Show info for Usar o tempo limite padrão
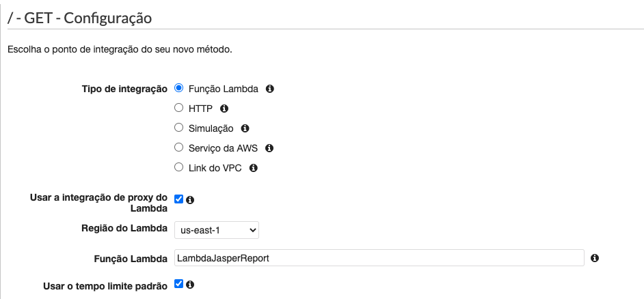The width and height of the screenshot is (644, 299). point(190,284)
